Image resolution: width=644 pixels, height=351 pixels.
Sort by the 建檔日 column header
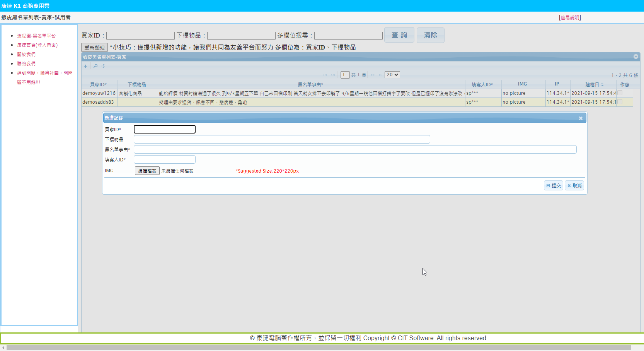[x=592, y=84]
